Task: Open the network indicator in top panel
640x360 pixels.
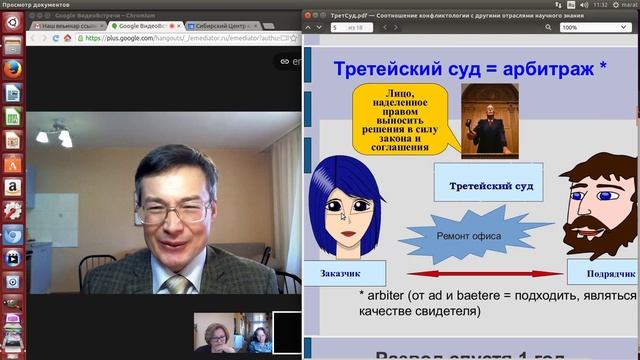Action: tap(558, 5)
